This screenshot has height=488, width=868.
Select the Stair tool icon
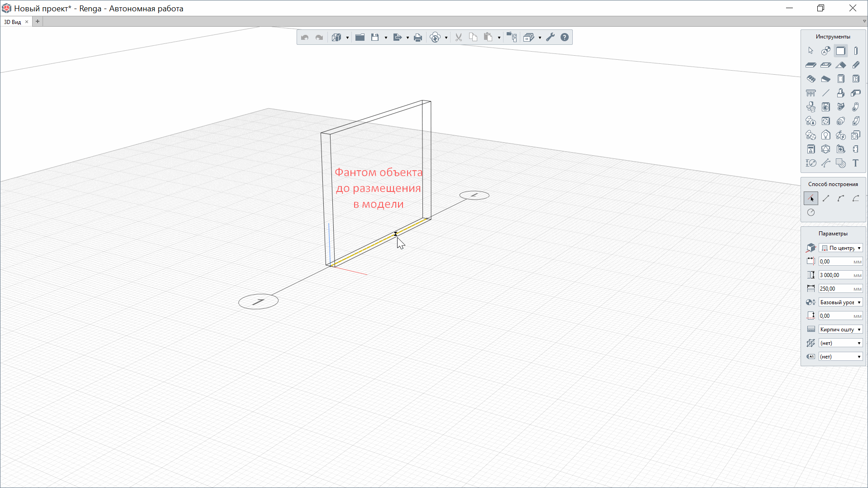coord(810,79)
